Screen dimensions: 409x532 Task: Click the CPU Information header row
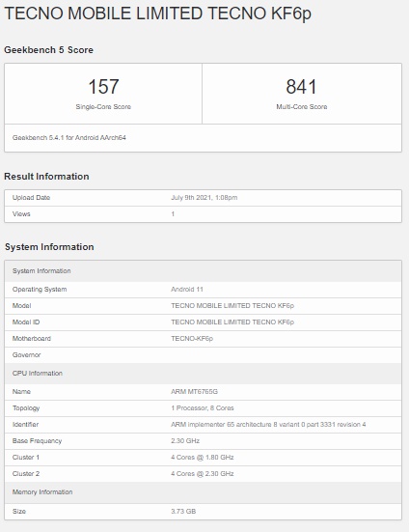203,374
